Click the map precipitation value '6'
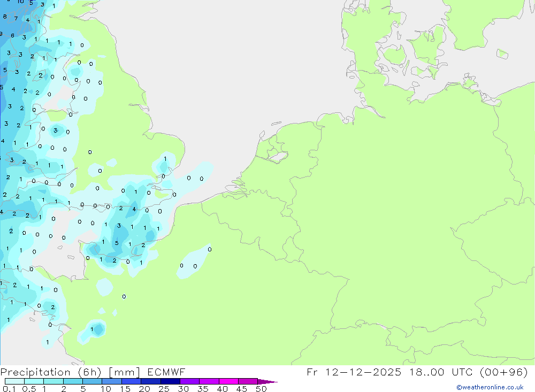This screenshot has width=535, height=392. [x=12, y=35]
